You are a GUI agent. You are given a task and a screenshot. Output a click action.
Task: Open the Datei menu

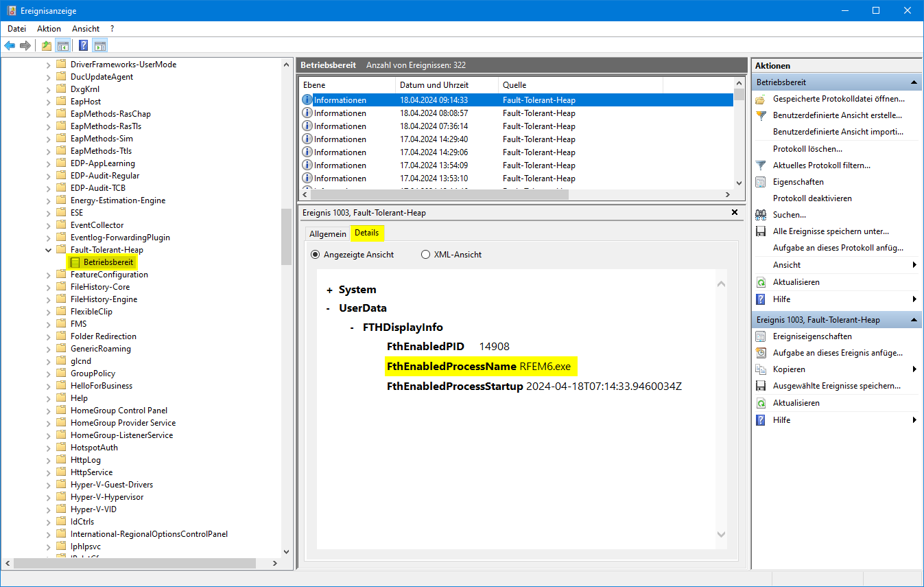pos(16,29)
